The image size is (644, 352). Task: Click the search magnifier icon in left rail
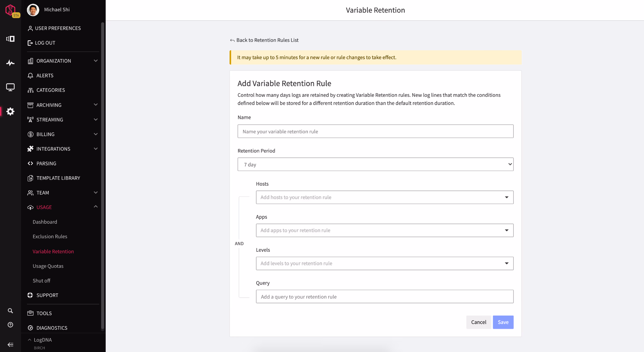pos(10,311)
